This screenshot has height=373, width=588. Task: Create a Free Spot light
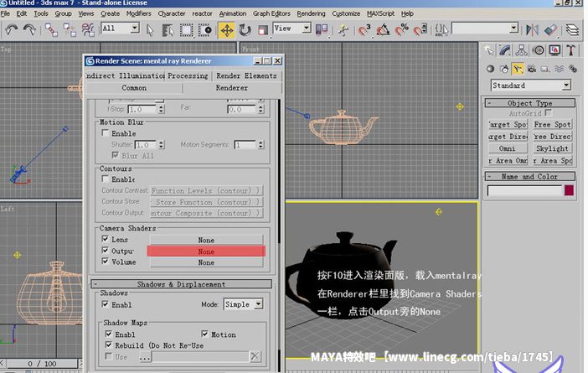(552, 124)
